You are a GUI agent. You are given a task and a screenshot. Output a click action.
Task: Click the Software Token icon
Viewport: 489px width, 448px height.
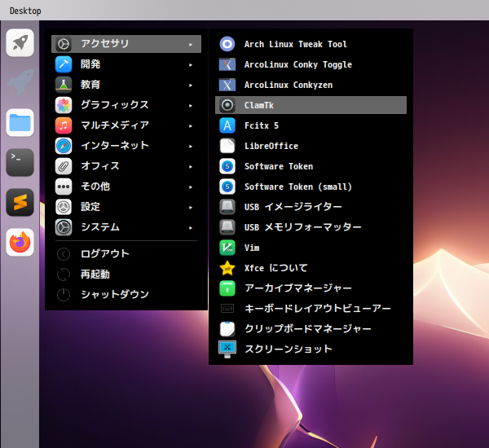(227, 166)
